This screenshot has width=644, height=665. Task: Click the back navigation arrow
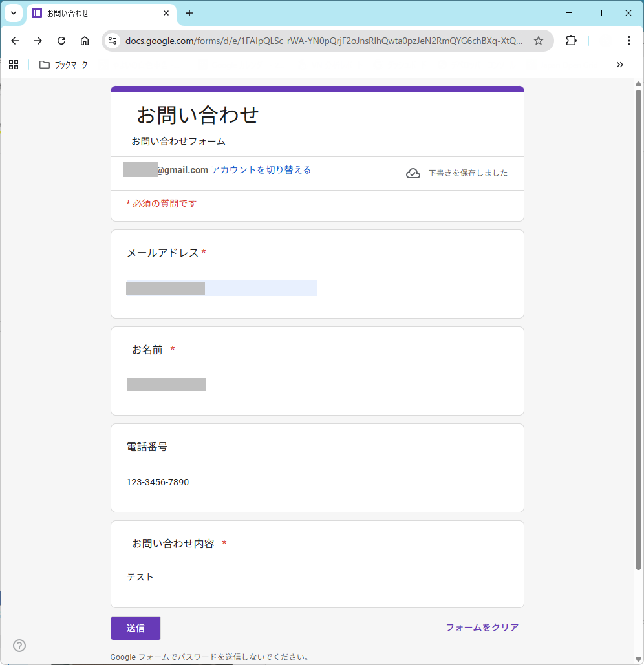(15, 41)
